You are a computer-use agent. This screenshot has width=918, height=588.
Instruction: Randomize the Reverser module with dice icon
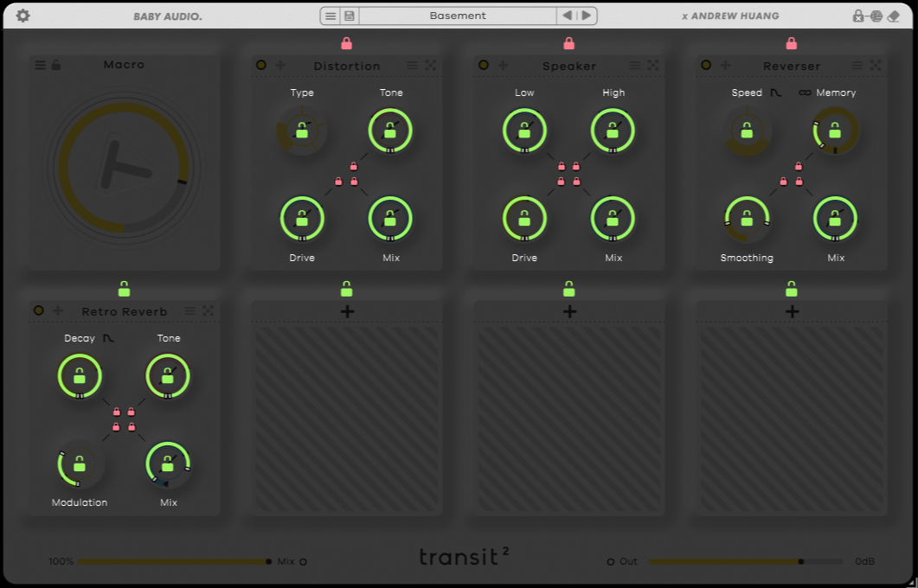pyautogui.click(x=876, y=66)
